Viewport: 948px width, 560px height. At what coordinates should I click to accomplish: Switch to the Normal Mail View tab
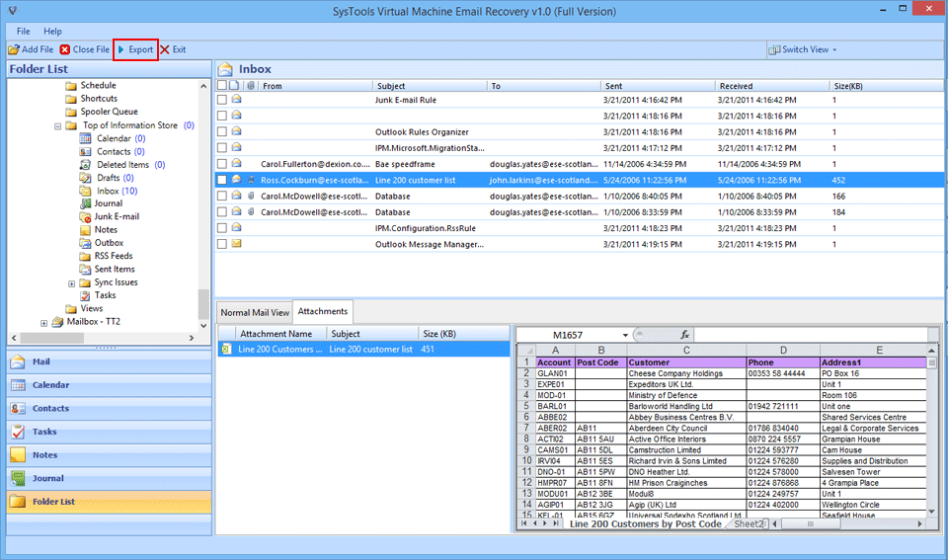255,313
